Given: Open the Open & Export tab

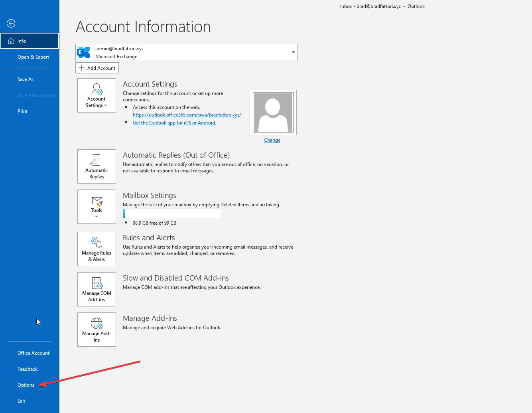Looking at the screenshot, I should click(x=33, y=57).
